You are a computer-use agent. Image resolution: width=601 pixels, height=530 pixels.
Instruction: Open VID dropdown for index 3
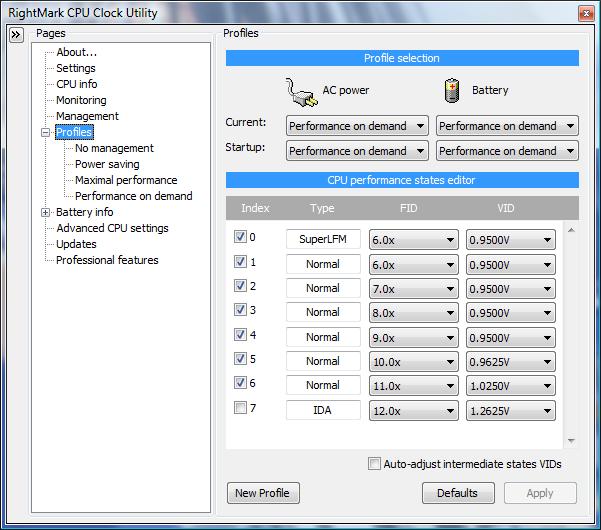(511, 313)
